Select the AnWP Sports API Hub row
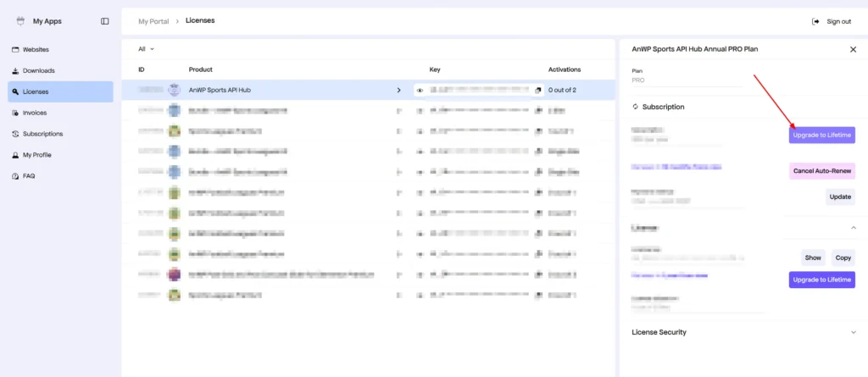This screenshot has height=377, width=868. (x=368, y=90)
